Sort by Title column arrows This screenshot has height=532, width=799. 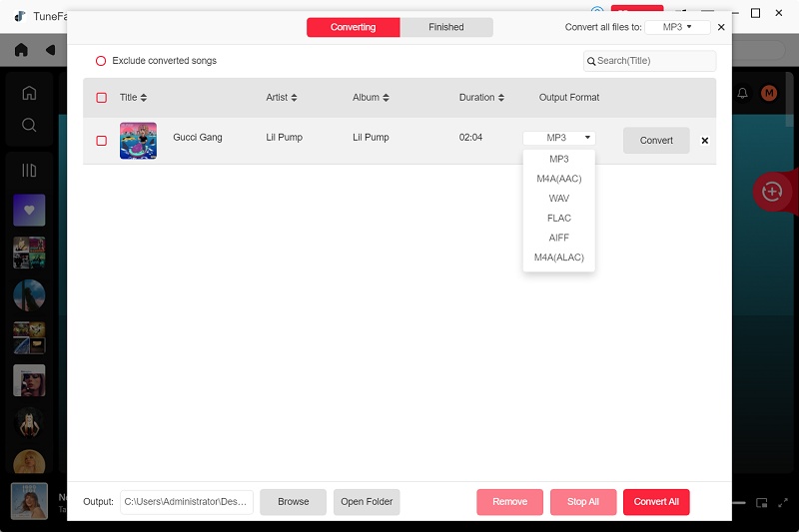[x=144, y=97]
